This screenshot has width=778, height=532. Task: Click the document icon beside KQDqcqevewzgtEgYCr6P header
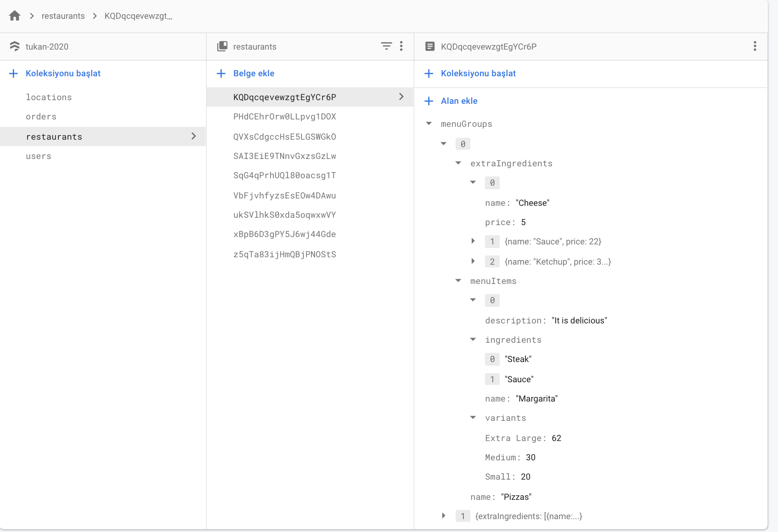(430, 46)
